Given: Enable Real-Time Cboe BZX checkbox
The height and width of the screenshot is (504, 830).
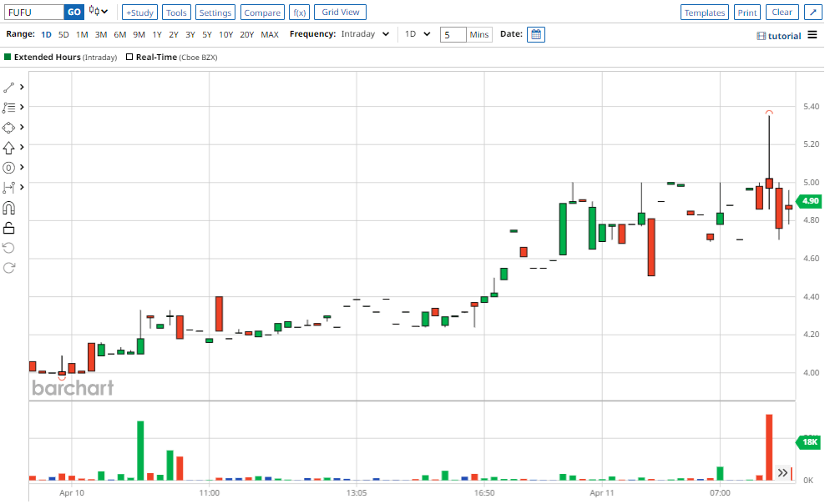Looking at the screenshot, I should [x=129, y=57].
